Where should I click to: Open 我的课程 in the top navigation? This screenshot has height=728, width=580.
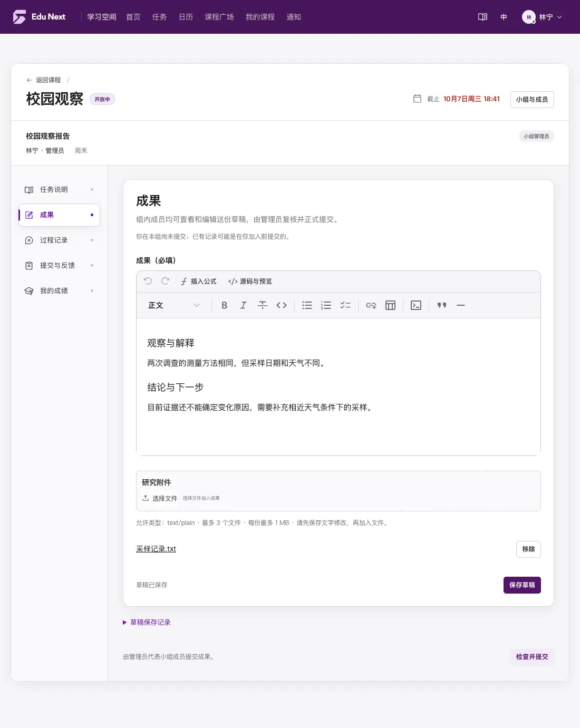pyautogui.click(x=260, y=17)
